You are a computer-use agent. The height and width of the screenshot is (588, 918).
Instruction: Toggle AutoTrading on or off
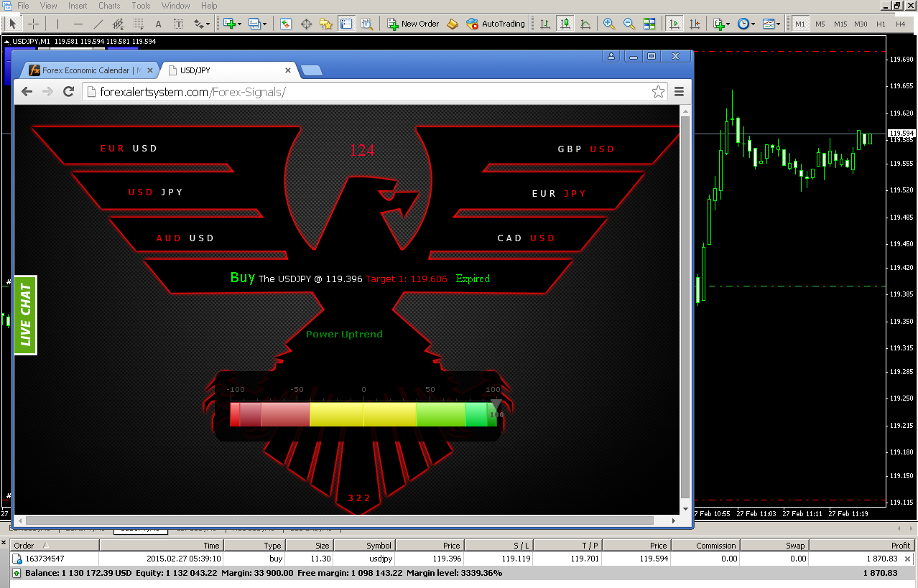[496, 24]
